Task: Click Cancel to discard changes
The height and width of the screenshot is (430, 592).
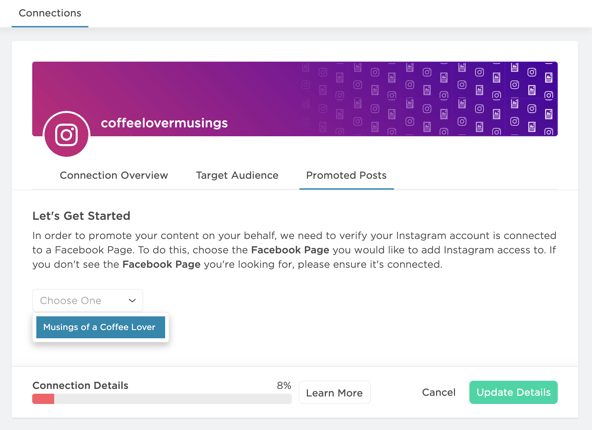Action: click(439, 392)
